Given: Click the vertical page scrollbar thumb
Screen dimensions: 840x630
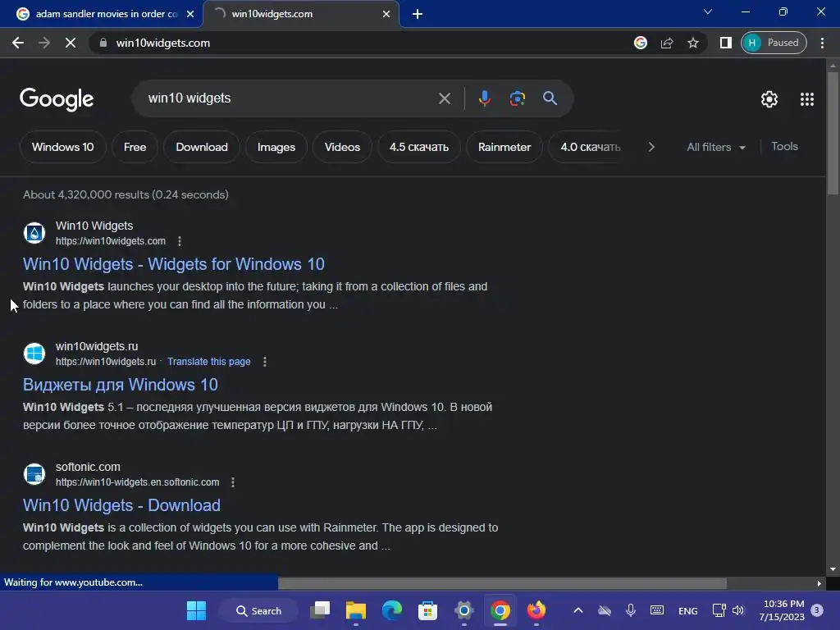Looking at the screenshot, I should [x=833, y=133].
